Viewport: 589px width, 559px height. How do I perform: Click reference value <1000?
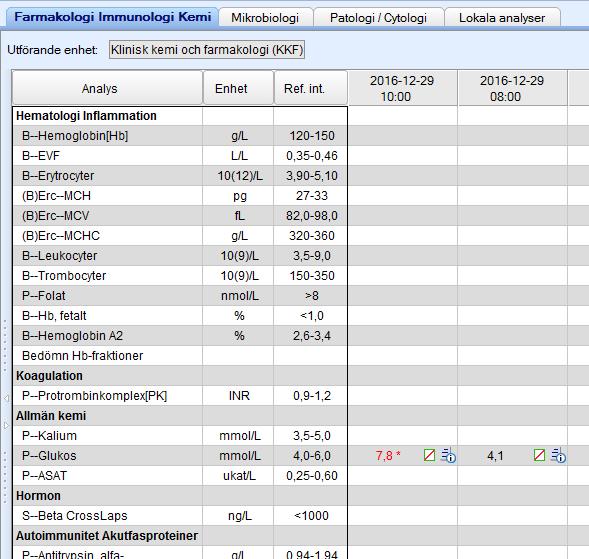[311, 515]
